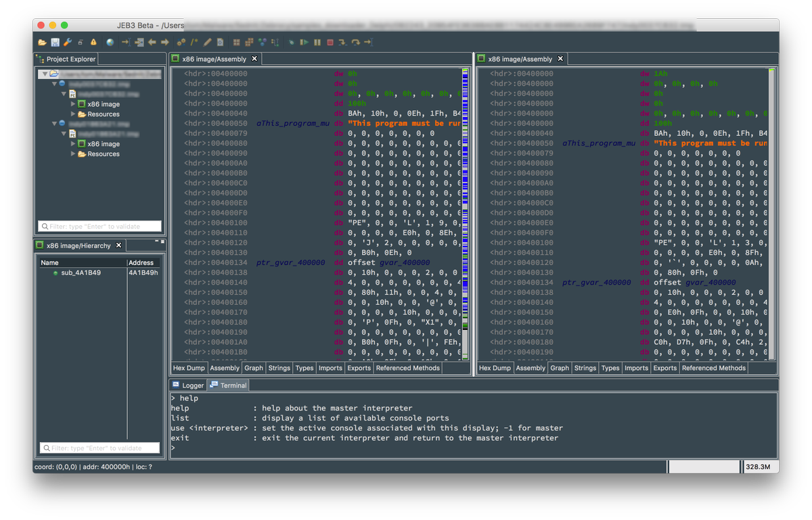Open Imports tab in left-hand assembly pane
812x520 pixels.
(x=330, y=368)
